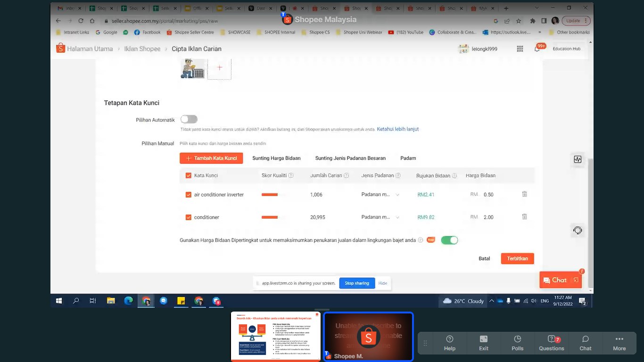The width and height of the screenshot is (644, 362).
Task: Click Terbitkan publish button
Action: coord(517,258)
